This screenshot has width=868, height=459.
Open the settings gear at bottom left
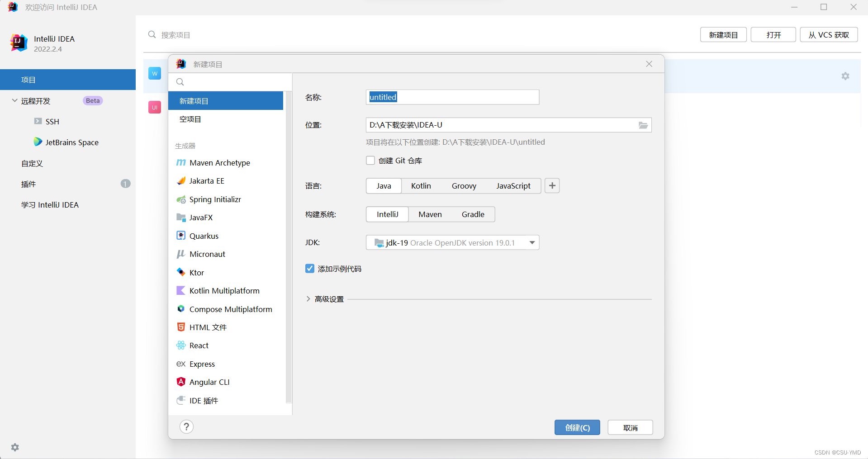tap(15, 447)
